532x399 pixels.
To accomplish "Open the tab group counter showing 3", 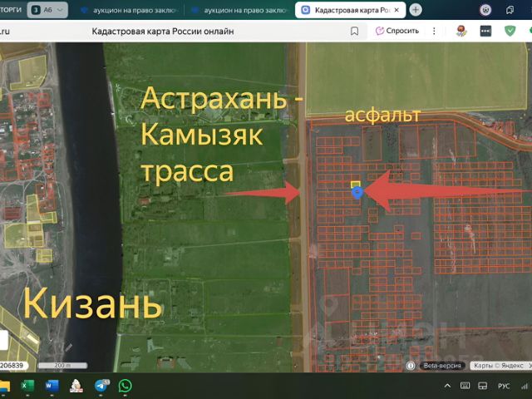I will pos(36,10).
